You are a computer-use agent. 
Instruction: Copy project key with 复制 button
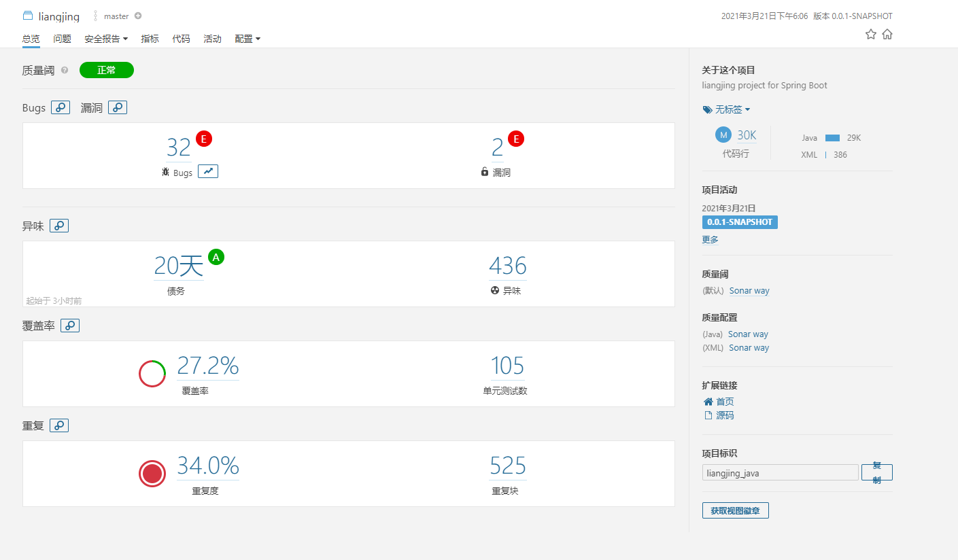click(877, 472)
